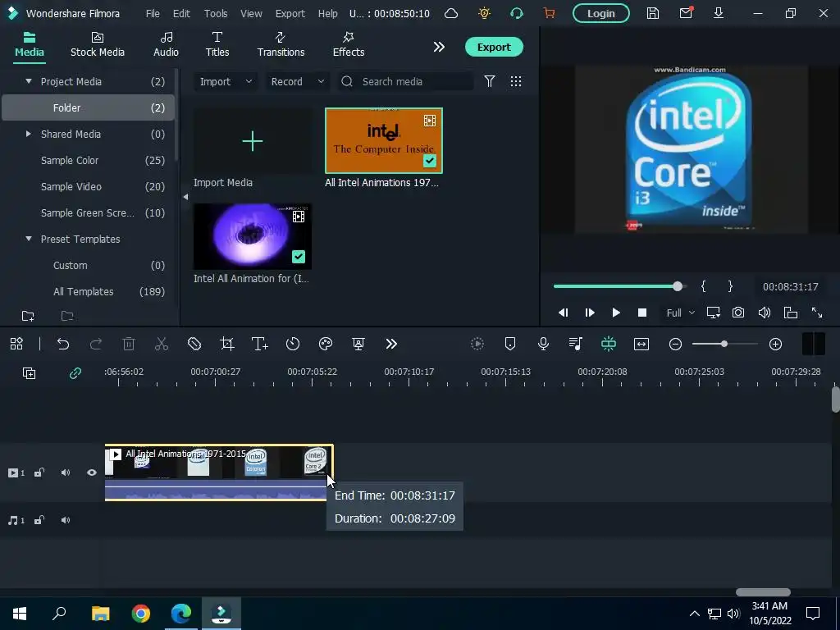
Task: Click the add new folder icon
Action: tap(28, 316)
